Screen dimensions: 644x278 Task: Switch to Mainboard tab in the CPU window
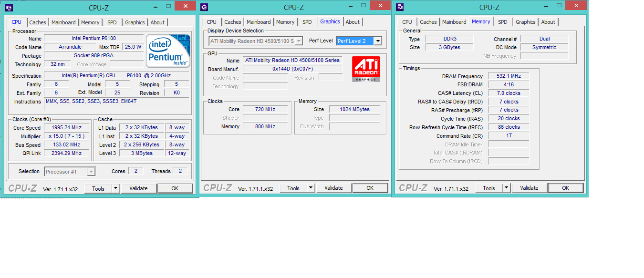63,22
